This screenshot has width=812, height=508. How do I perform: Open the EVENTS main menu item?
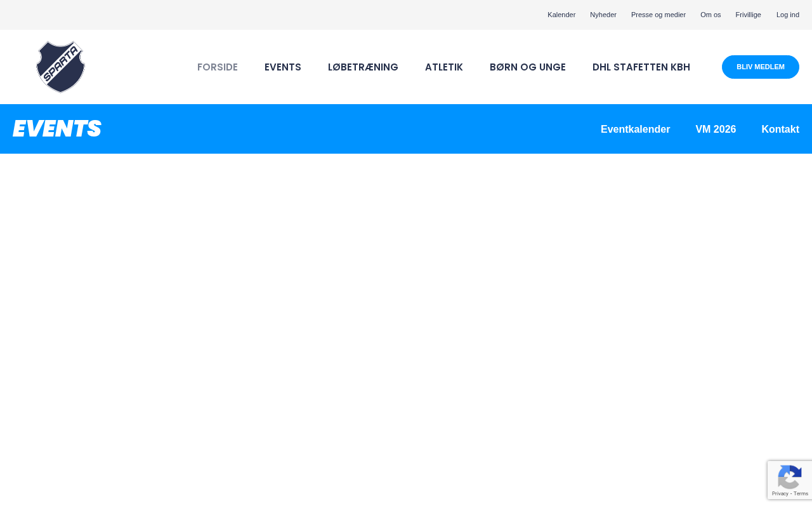pyautogui.click(x=283, y=67)
